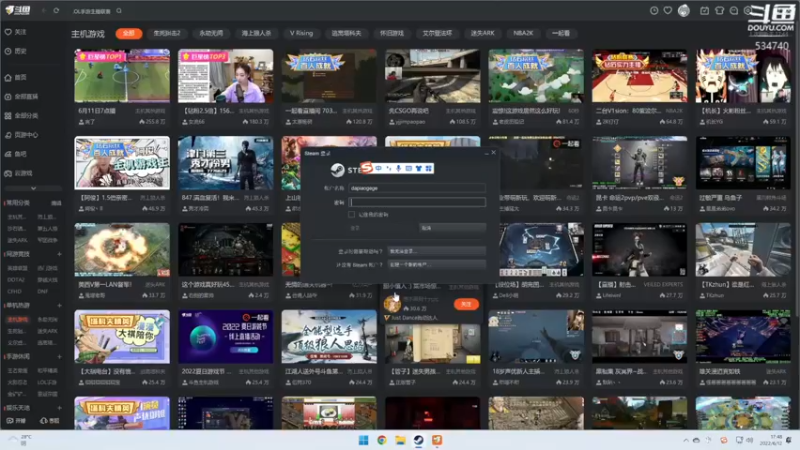Select the V Rising category tab
Viewport: 800px width, 450px height.
click(301, 33)
